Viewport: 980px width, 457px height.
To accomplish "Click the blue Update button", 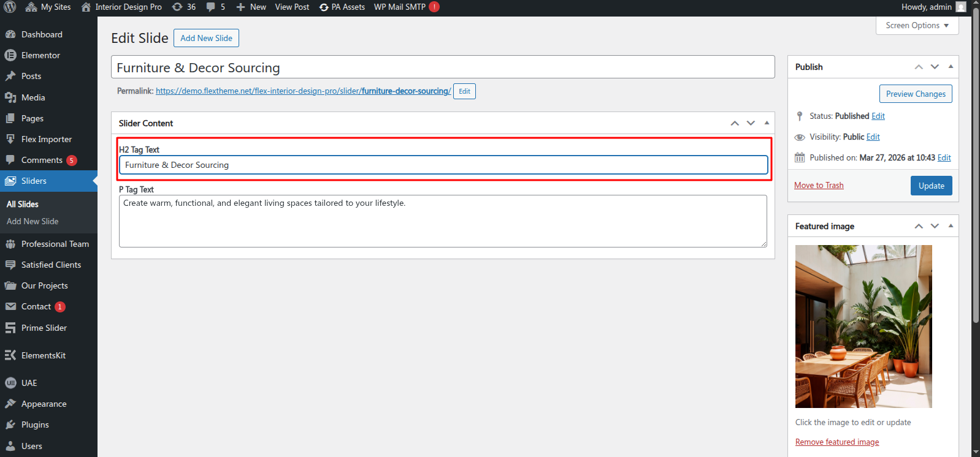I will (x=931, y=186).
